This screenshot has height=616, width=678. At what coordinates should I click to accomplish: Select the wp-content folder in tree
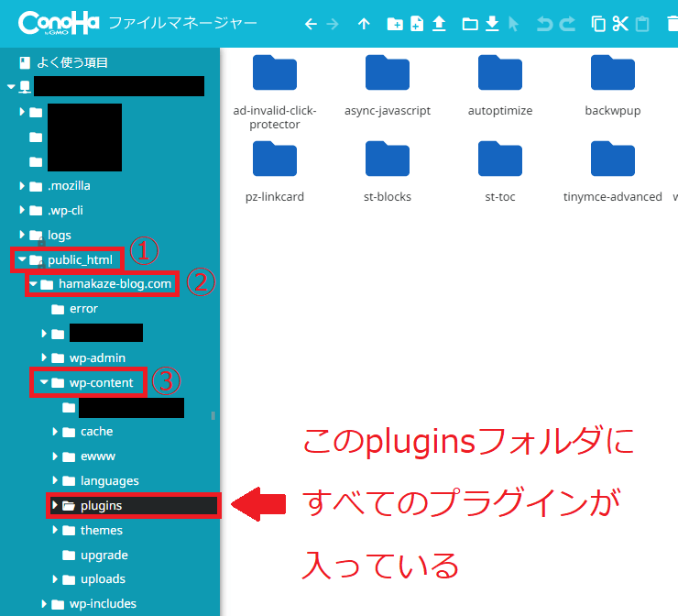point(93,382)
